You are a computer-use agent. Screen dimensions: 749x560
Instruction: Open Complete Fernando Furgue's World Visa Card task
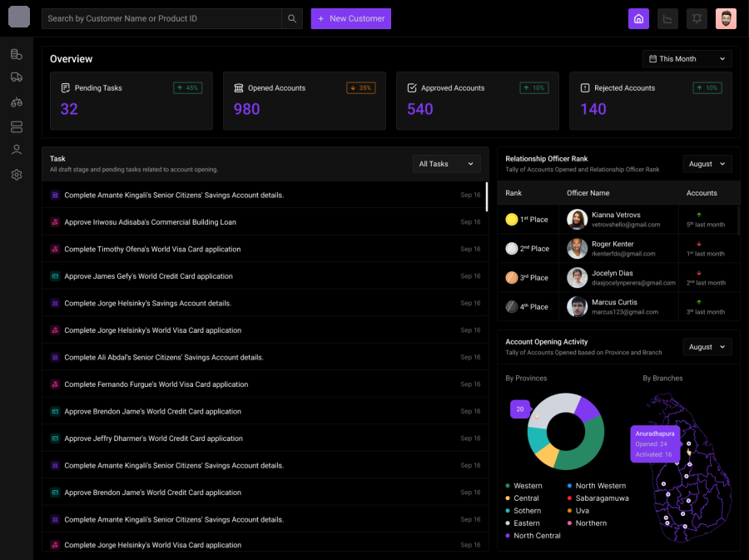point(265,384)
